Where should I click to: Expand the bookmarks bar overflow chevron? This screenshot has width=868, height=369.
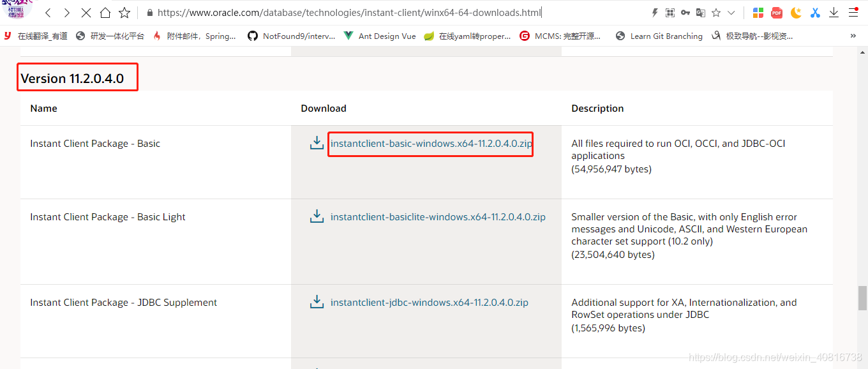coord(853,36)
